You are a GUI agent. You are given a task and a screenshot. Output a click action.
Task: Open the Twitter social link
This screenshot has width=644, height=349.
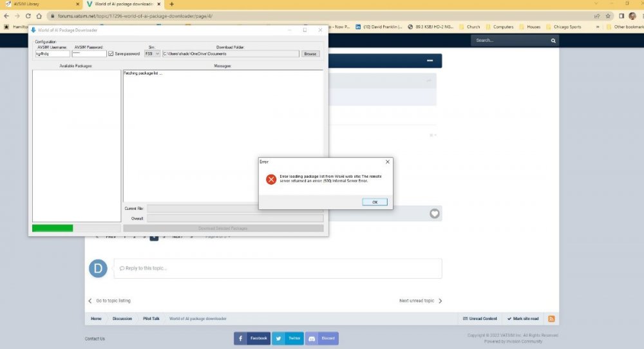coord(287,338)
